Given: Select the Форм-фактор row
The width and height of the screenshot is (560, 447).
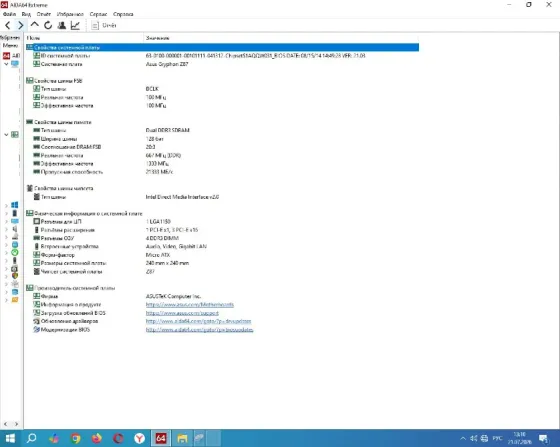Looking at the screenshot, I should (222, 255).
